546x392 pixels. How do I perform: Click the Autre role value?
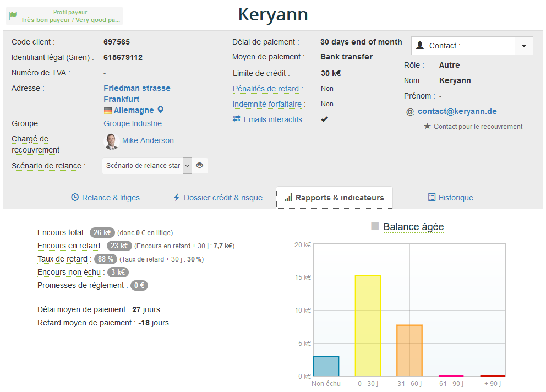click(450, 65)
